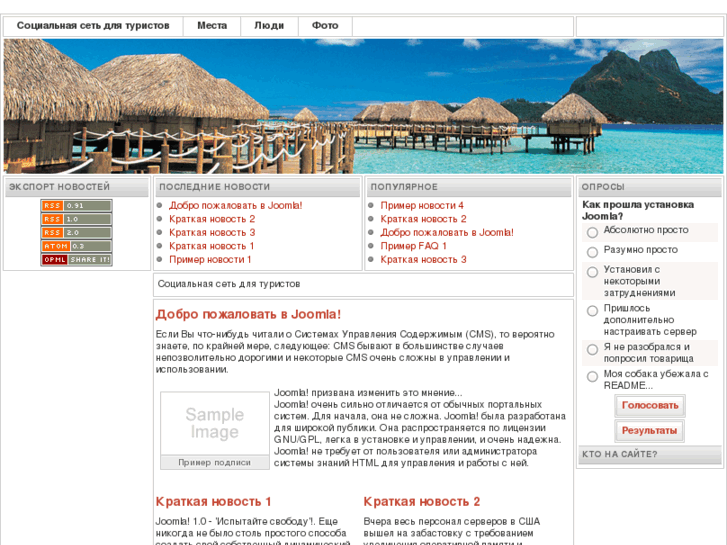Go to the 'Люди' menu item
This screenshot has height=545, width=727.
pos(269,26)
